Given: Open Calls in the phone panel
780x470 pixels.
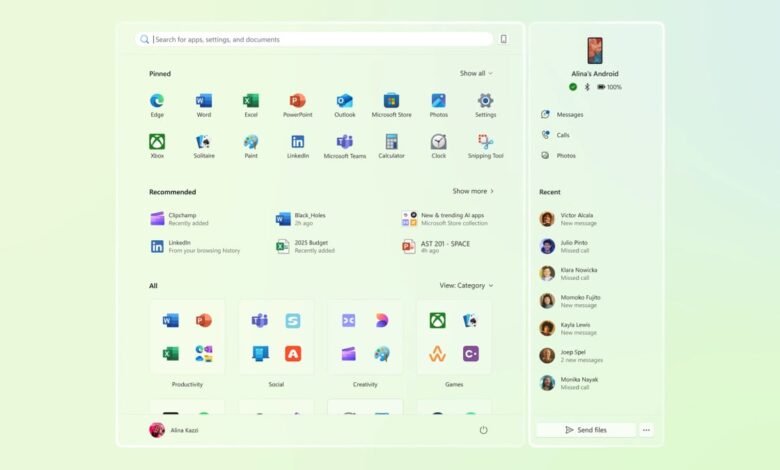Looking at the screenshot, I should click(555, 135).
